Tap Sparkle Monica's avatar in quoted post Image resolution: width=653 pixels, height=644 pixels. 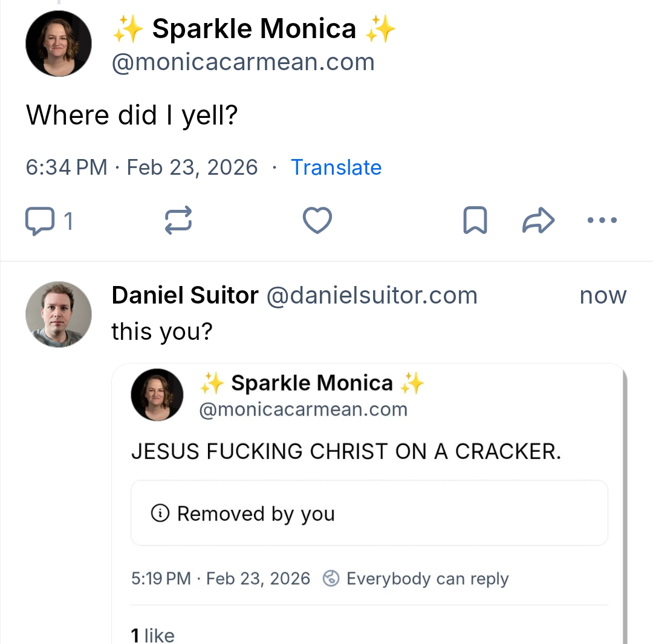point(157,394)
